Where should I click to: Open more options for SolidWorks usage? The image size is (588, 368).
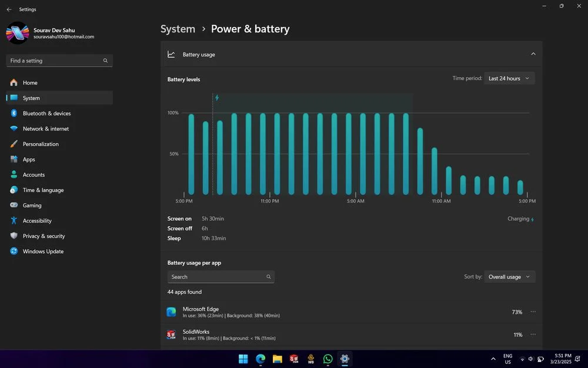click(533, 334)
